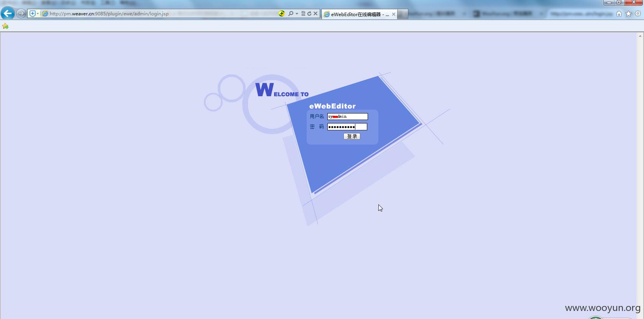Viewport: 644px width, 319px height.
Task: Click the 密码 password input field
Action: (347, 127)
